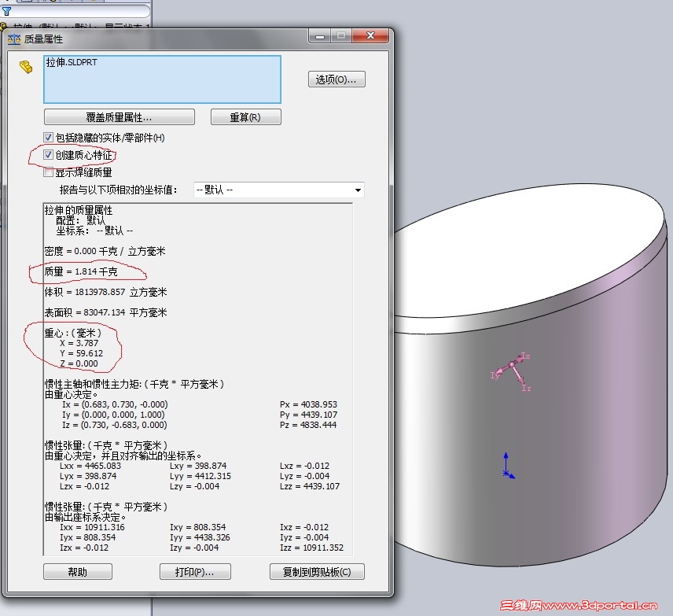
Task: Minimize the 质量属性 dialog
Action: [x=319, y=35]
